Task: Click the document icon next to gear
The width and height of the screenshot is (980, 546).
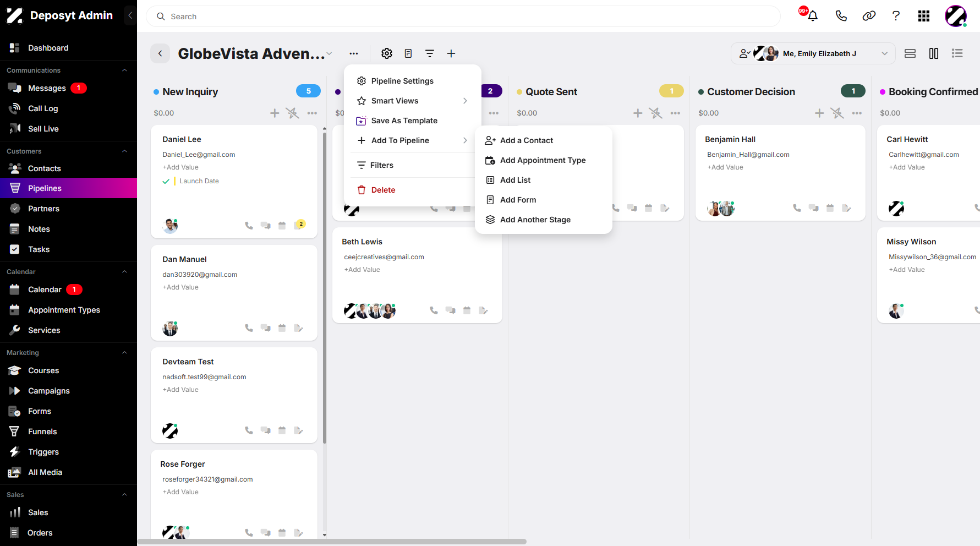Action: pos(408,53)
